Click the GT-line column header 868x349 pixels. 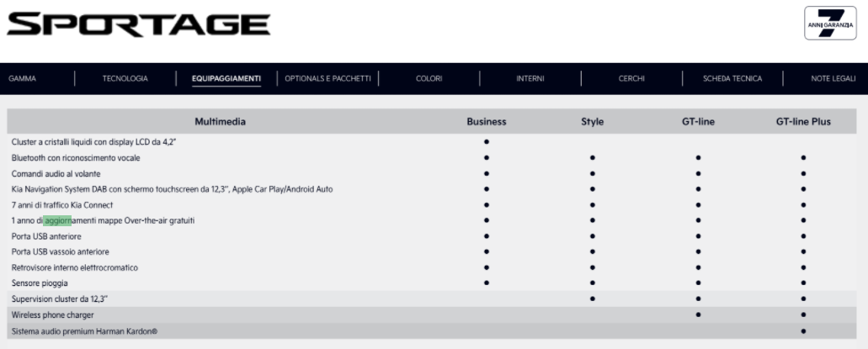tap(698, 122)
